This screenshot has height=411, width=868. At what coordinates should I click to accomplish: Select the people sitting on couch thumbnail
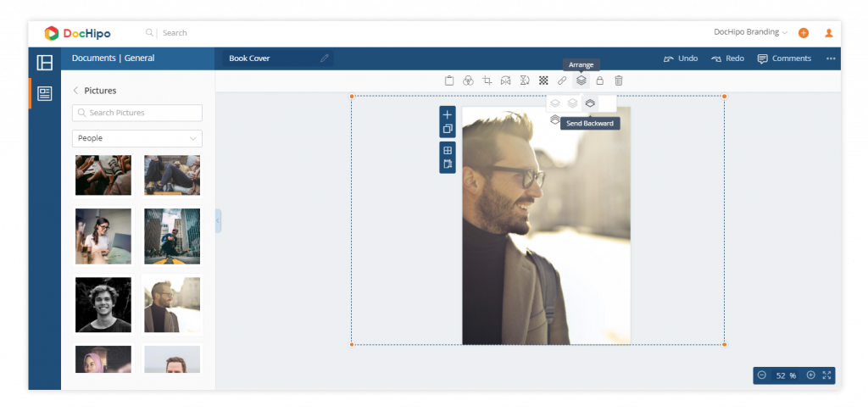[172, 175]
